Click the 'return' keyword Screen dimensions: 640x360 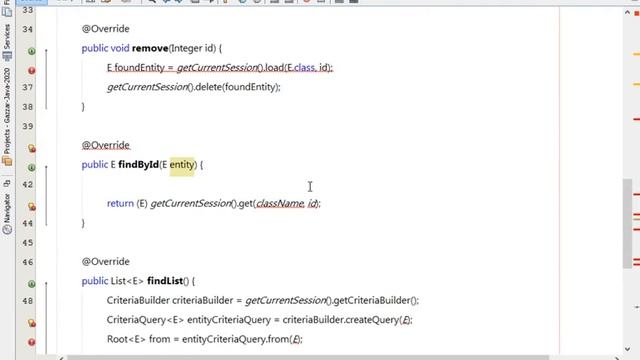click(120, 203)
